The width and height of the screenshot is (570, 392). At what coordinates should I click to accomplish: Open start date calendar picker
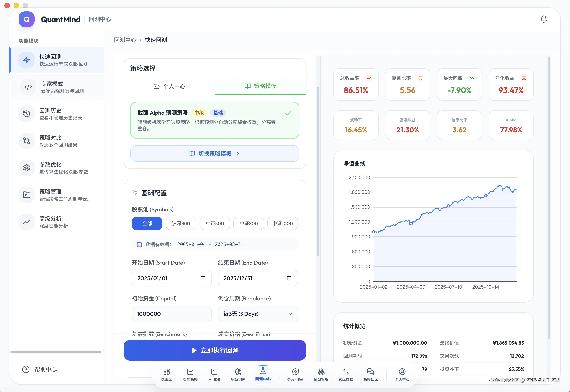coord(203,278)
